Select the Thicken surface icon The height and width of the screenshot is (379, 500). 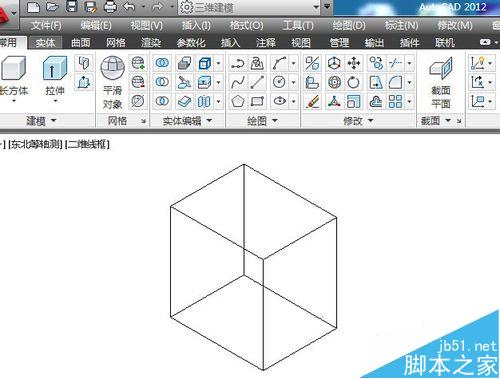point(184,101)
